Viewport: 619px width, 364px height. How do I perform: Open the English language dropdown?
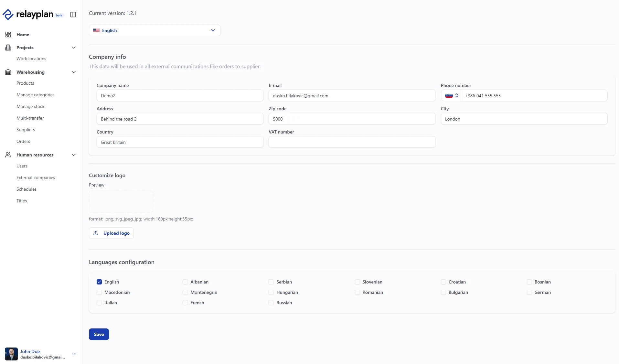(x=155, y=30)
